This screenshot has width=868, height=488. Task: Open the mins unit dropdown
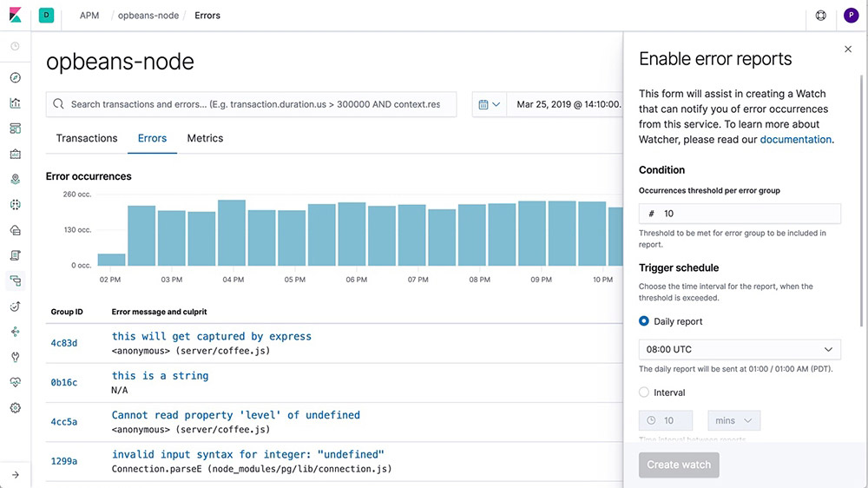(734, 420)
